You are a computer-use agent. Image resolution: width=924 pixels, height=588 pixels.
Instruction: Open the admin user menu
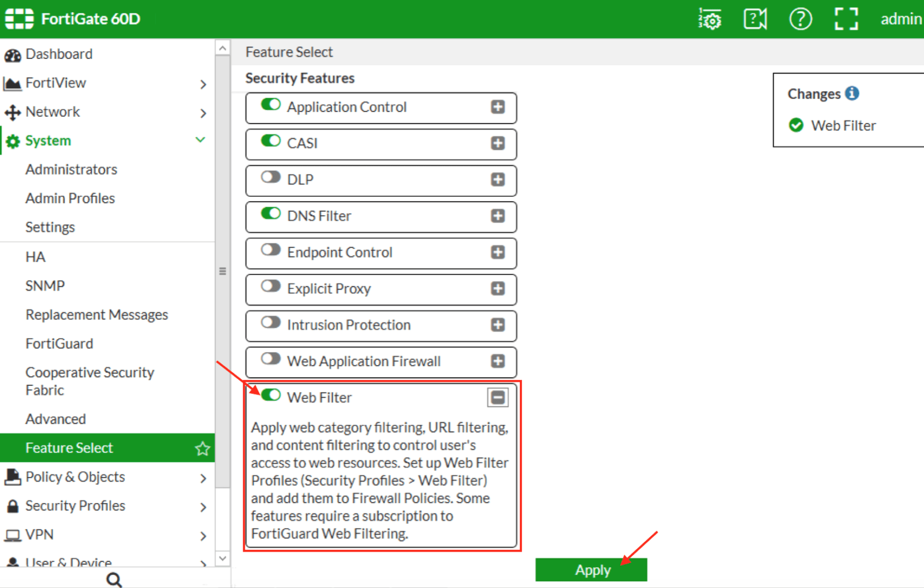[901, 19]
